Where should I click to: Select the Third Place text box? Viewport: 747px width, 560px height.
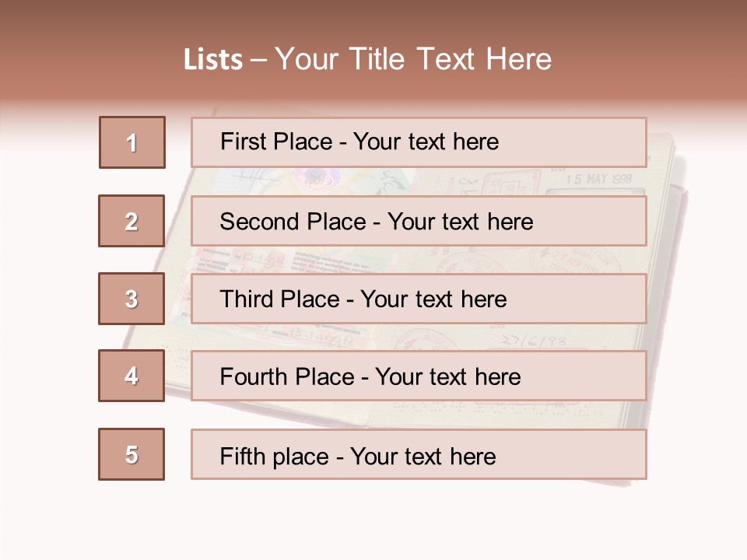tap(419, 299)
